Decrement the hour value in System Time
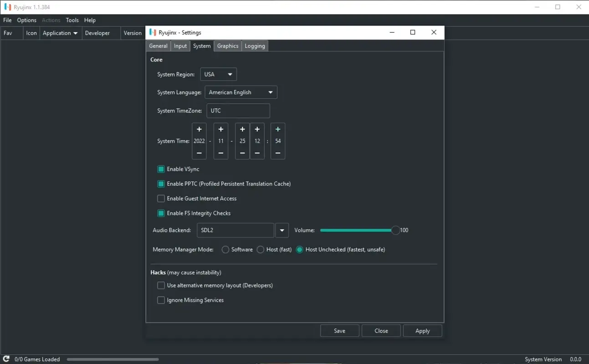 pyautogui.click(x=257, y=154)
